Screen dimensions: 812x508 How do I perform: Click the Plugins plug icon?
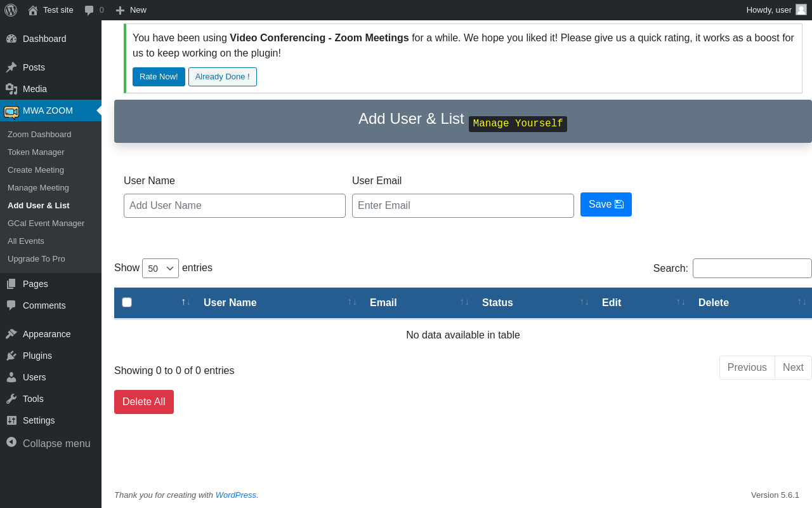click(x=11, y=356)
